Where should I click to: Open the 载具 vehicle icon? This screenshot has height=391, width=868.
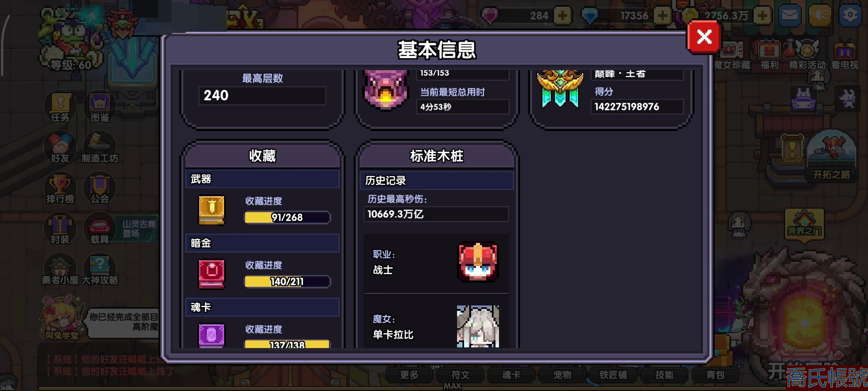tap(100, 229)
